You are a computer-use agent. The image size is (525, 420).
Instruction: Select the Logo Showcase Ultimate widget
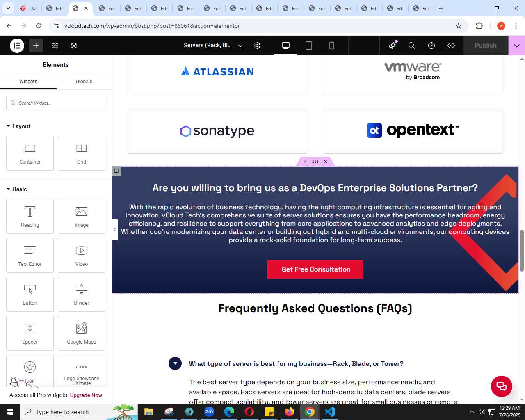pos(82,371)
